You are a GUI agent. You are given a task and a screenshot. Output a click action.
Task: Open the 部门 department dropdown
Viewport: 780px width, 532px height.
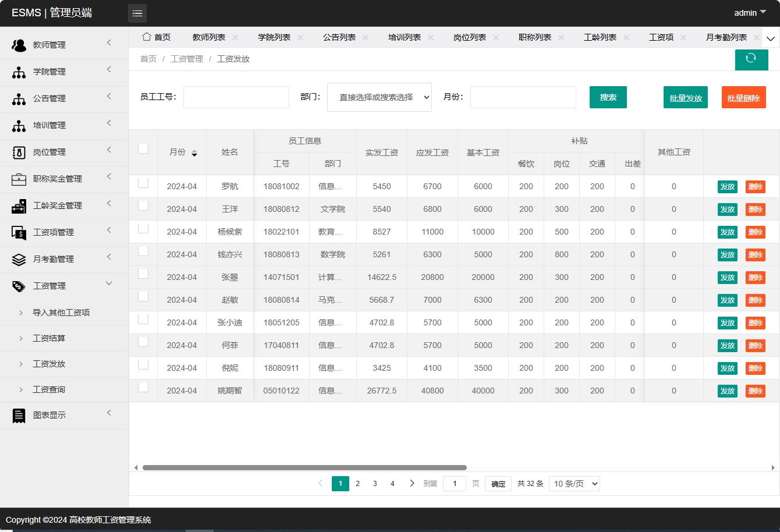pos(379,97)
